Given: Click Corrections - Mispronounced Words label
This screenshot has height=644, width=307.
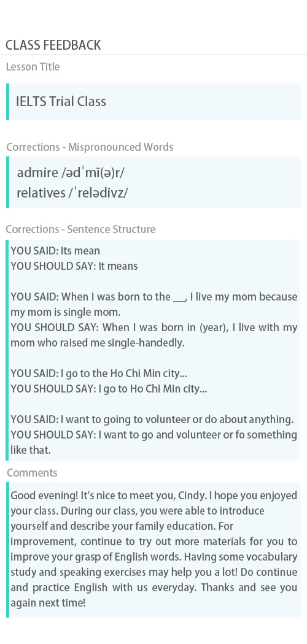Looking at the screenshot, I should pos(90,147).
